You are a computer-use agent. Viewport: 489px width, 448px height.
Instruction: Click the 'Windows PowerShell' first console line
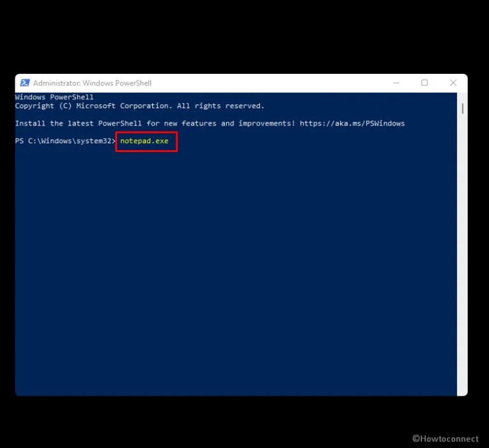tap(54, 97)
